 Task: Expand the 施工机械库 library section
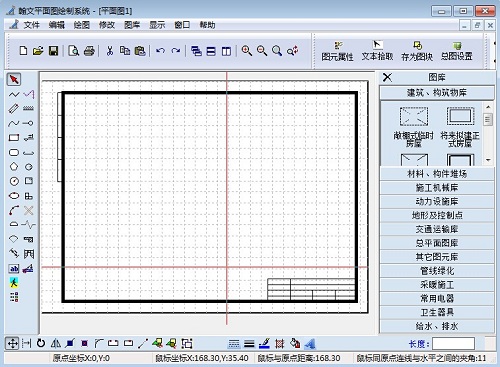[x=437, y=188]
